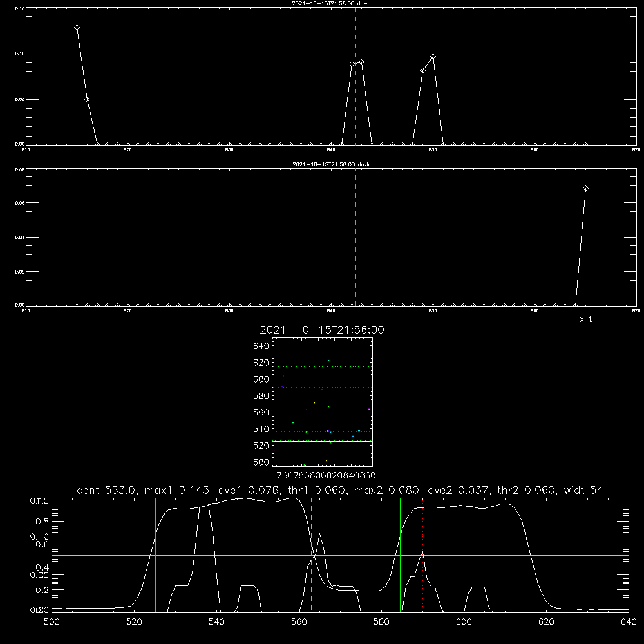Image resolution: width=644 pixels, height=644 pixels.
Task: Click the dawn plot diamond at x=842
Action: coord(352,64)
